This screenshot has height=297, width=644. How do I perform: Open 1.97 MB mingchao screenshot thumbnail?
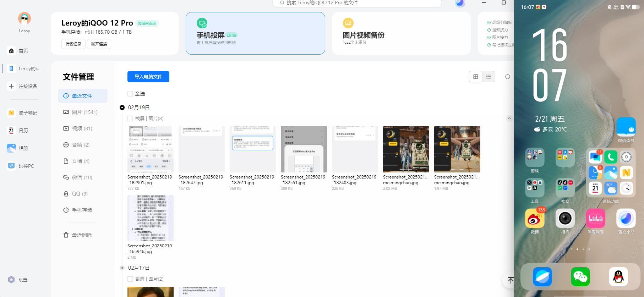[x=457, y=149]
